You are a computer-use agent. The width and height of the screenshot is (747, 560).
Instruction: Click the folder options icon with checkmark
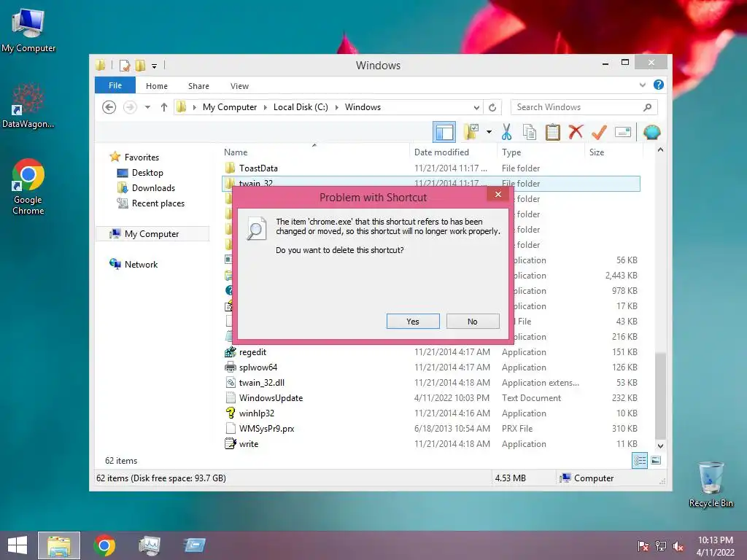(471, 132)
